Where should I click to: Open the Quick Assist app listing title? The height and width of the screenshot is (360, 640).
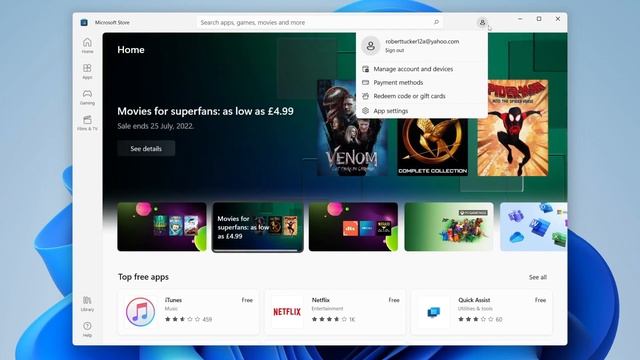pyautogui.click(x=474, y=300)
